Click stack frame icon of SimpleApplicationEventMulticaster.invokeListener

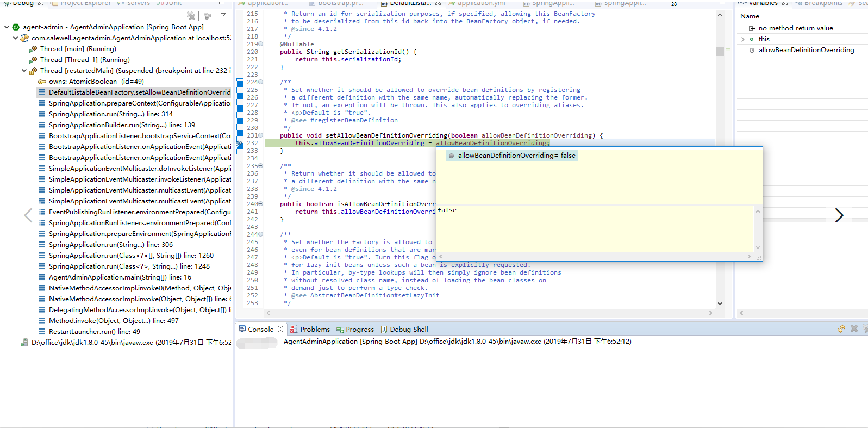tap(42, 179)
